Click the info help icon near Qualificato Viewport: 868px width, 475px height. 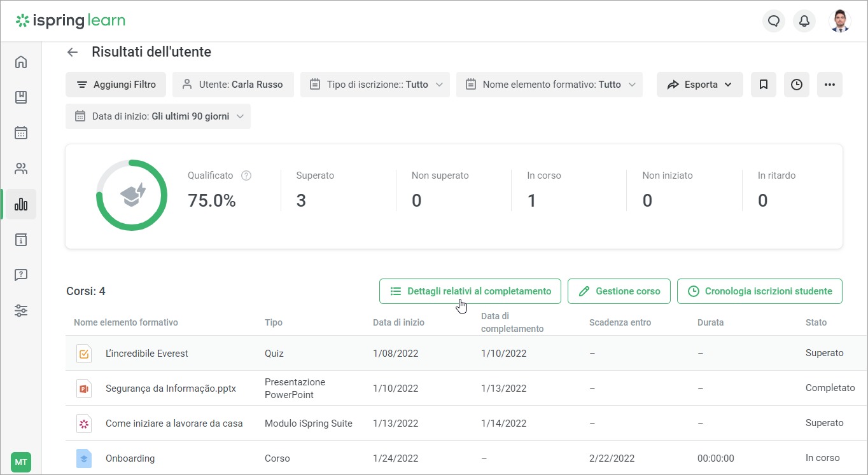[246, 176]
